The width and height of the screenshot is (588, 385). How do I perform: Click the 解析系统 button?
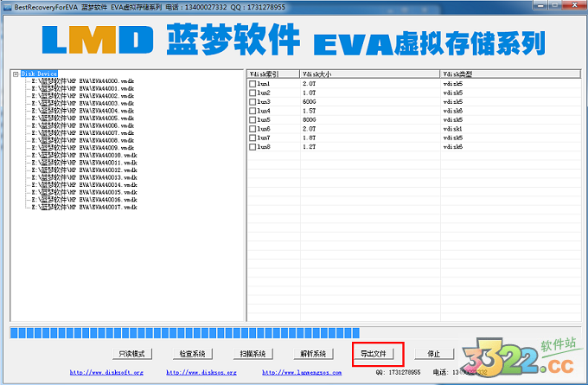[x=314, y=354]
